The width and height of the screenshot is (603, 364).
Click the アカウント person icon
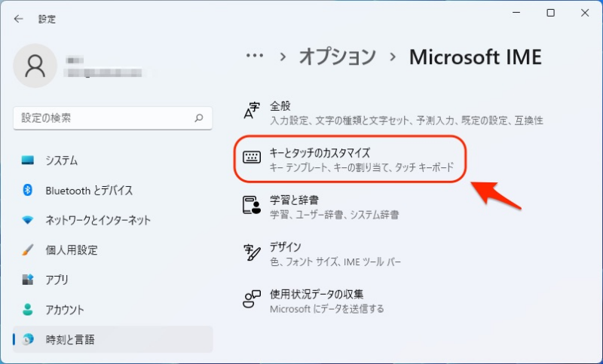click(28, 310)
